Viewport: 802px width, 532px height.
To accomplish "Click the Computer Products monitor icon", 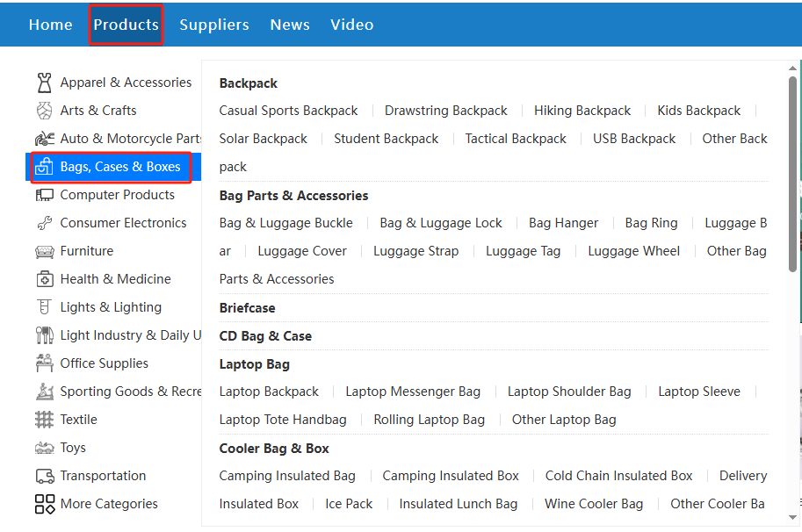I will coord(45,195).
